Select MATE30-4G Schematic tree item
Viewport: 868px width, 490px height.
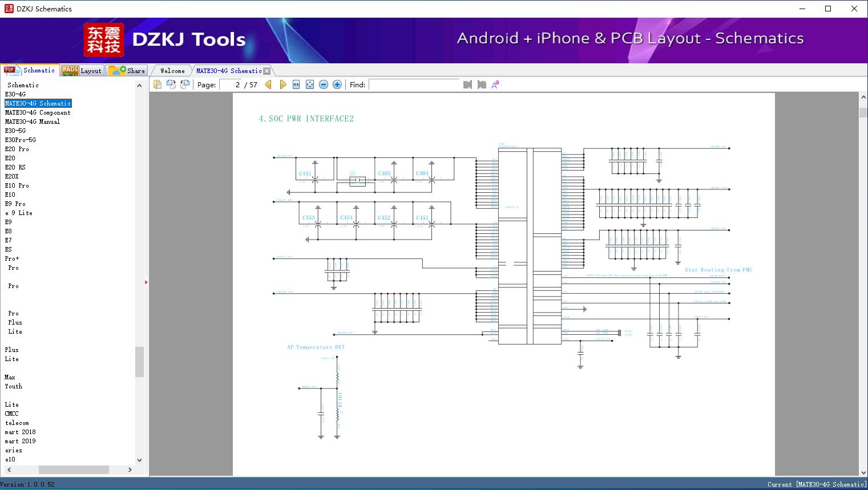click(x=38, y=103)
